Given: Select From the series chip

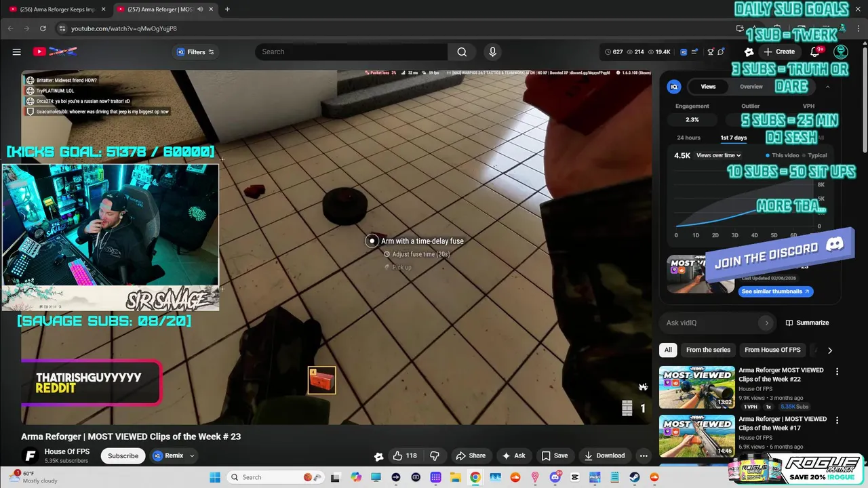Looking at the screenshot, I should (x=708, y=350).
